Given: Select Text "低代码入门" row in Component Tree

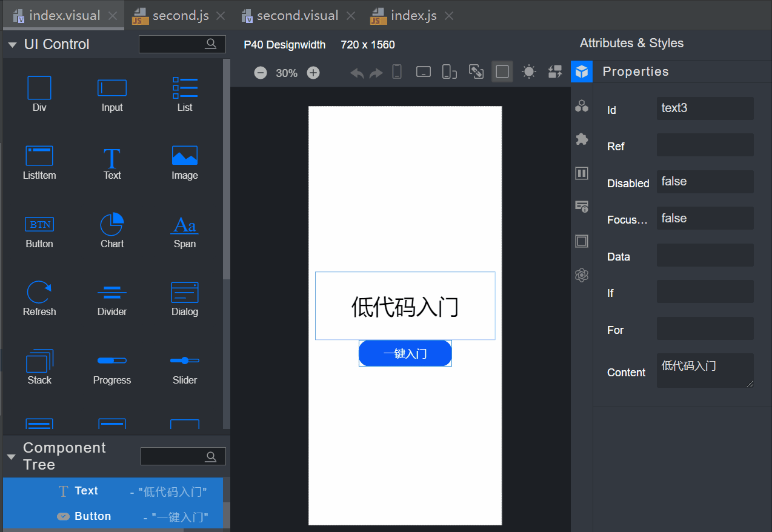Looking at the screenshot, I should pyautogui.click(x=113, y=491).
